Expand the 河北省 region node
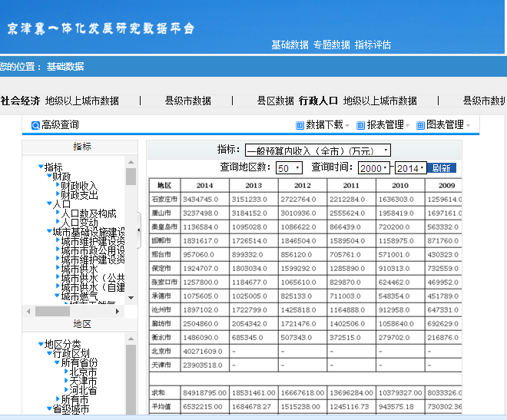The image size is (507, 420). [x=65, y=390]
